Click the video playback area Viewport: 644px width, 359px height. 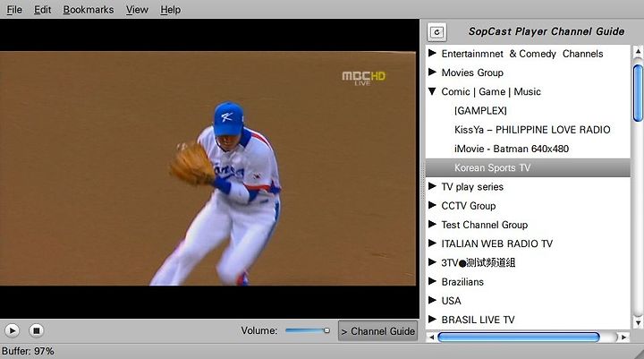pyautogui.click(x=208, y=168)
